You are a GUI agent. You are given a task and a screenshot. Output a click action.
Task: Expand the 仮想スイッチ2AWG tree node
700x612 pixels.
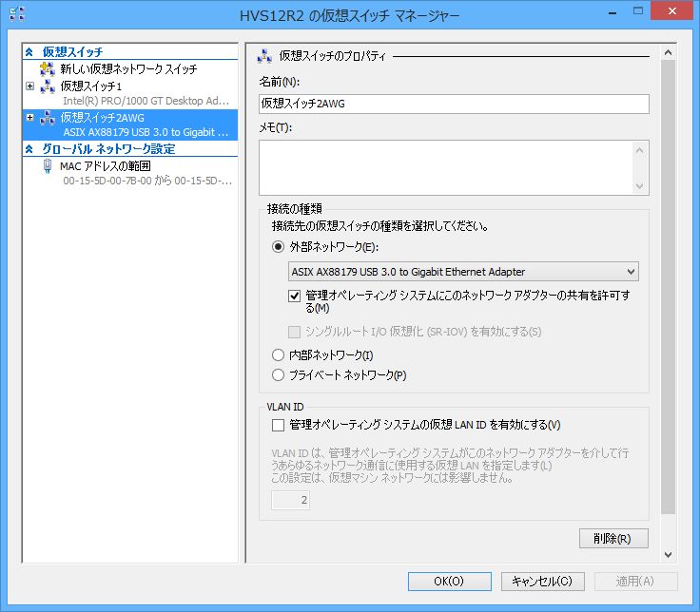[30, 118]
